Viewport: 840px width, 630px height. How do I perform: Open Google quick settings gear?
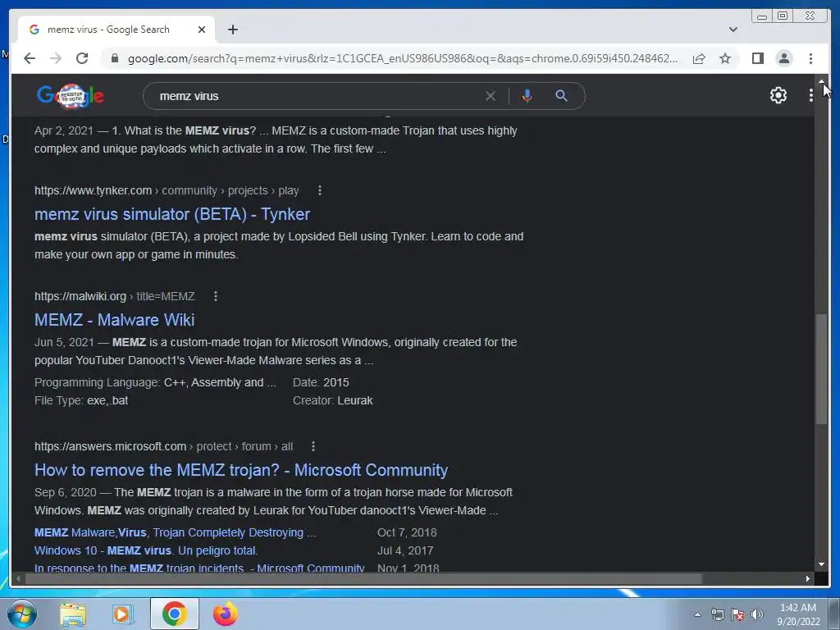(x=778, y=95)
